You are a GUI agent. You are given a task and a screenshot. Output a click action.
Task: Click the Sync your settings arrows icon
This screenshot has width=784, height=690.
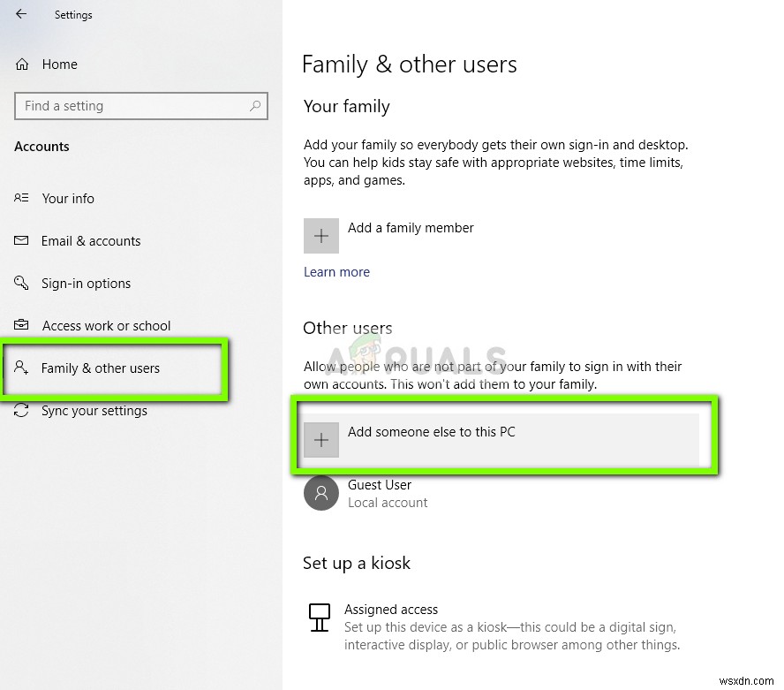(21, 411)
